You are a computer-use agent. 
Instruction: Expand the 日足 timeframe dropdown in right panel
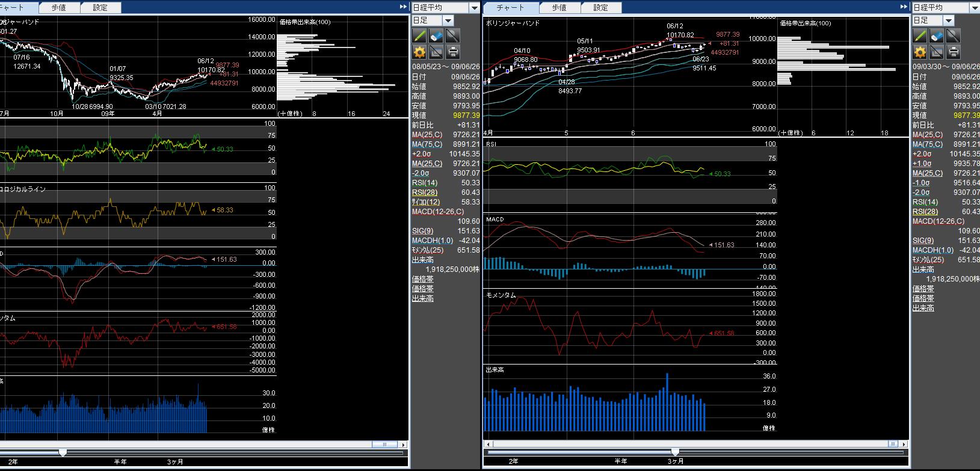[x=948, y=20]
